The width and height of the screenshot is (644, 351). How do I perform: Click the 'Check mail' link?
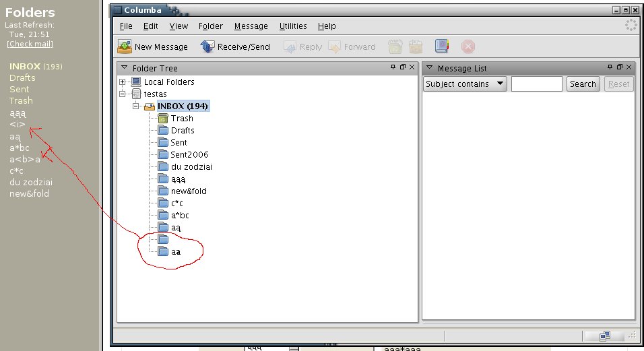[30, 44]
